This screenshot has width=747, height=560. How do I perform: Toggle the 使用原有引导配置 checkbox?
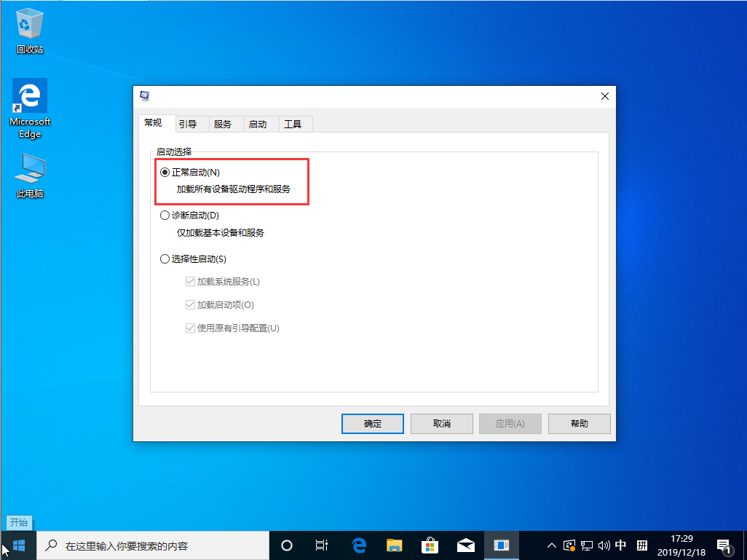click(x=191, y=328)
